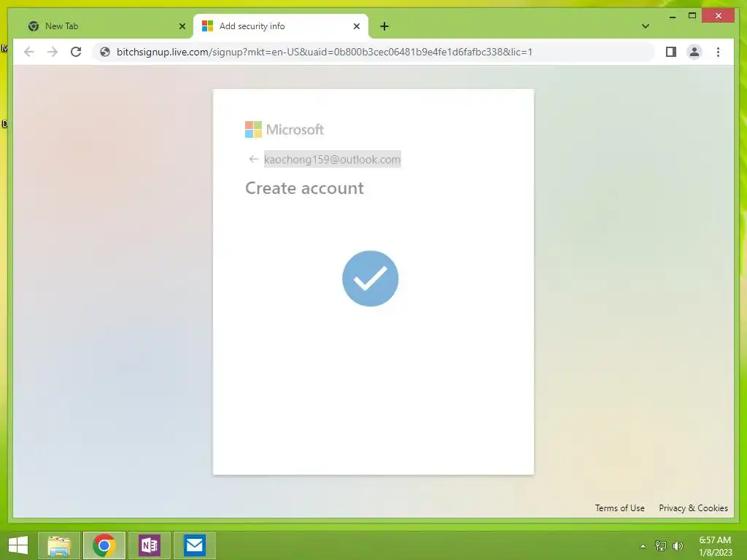Click the blue checkmark circle
This screenshot has width=747, height=560.
pyautogui.click(x=370, y=279)
